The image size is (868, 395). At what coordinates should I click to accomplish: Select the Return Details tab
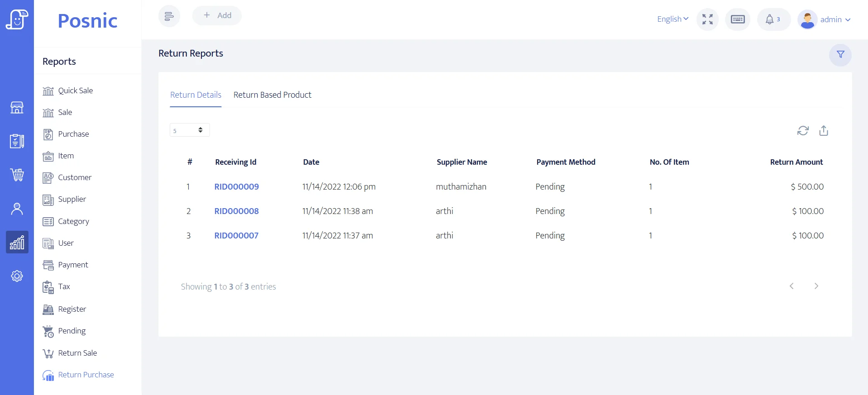point(196,95)
